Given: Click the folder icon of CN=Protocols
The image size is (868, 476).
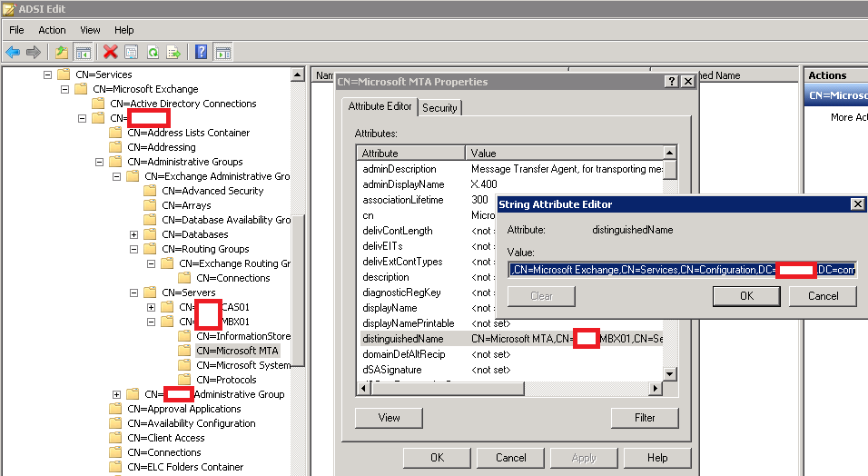Looking at the screenshot, I should coord(184,380).
